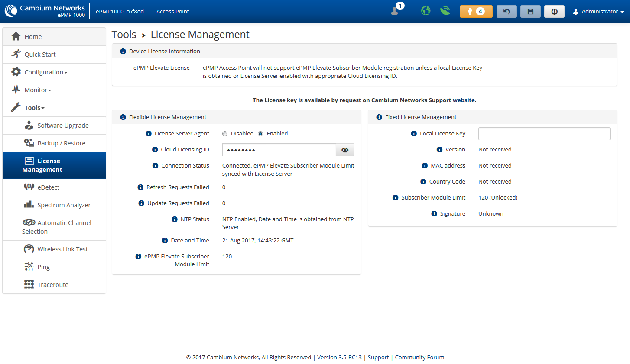Expand the Monitor sidebar menu

(38, 90)
